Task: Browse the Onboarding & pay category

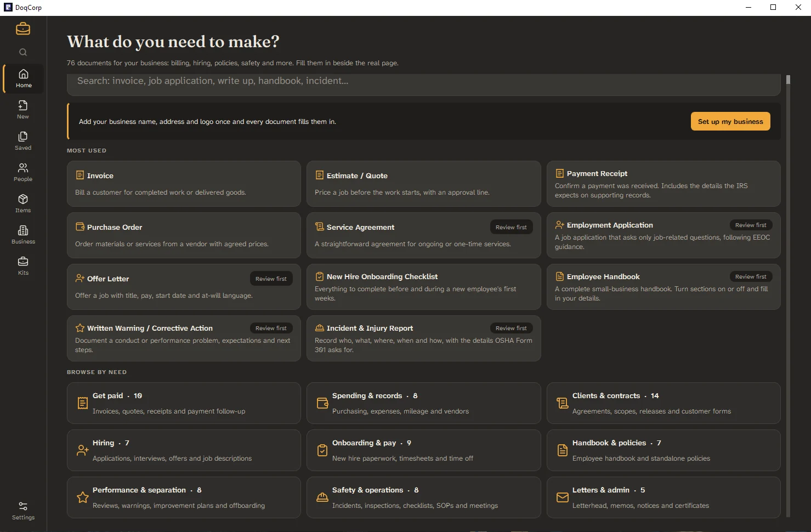Action: coord(423,450)
